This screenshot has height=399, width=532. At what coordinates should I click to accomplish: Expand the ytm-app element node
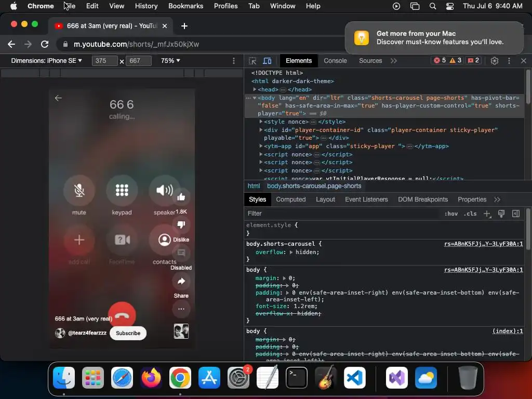point(261,146)
